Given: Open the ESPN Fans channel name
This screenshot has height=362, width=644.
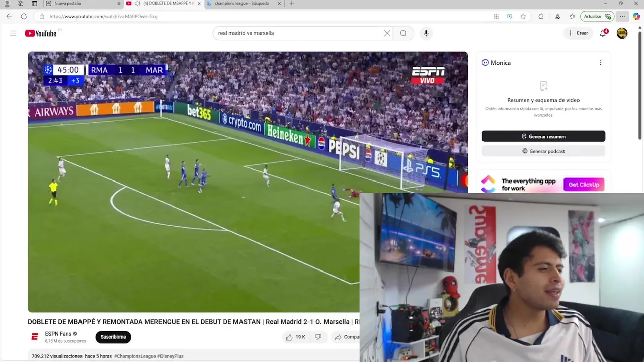Looking at the screenshot, I should pyautogui.click(x=58, y=334).
